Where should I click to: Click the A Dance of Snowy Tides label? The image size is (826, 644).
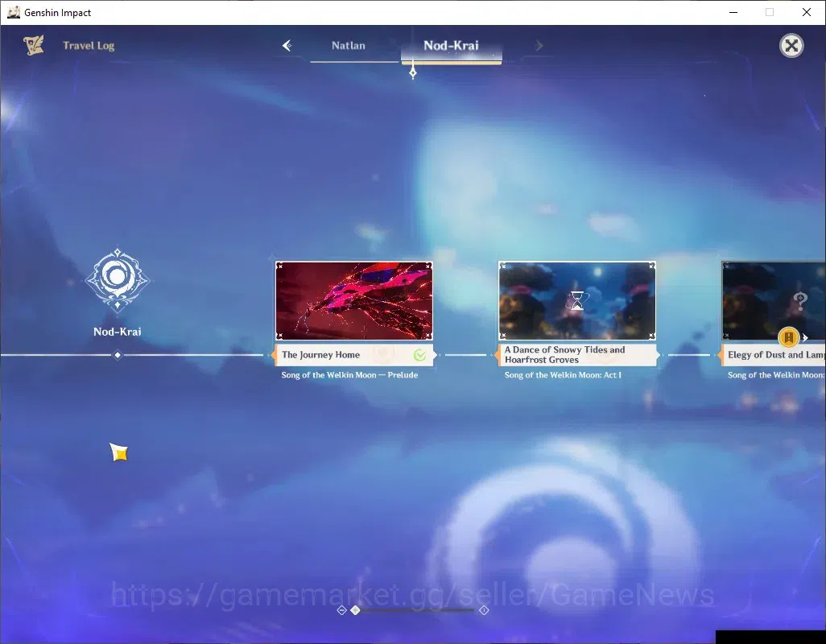point(564,355)
